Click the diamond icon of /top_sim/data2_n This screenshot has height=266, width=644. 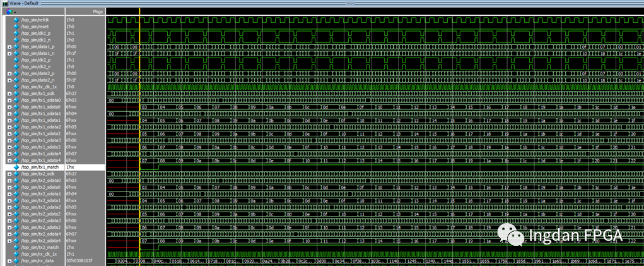click(16, 80)
